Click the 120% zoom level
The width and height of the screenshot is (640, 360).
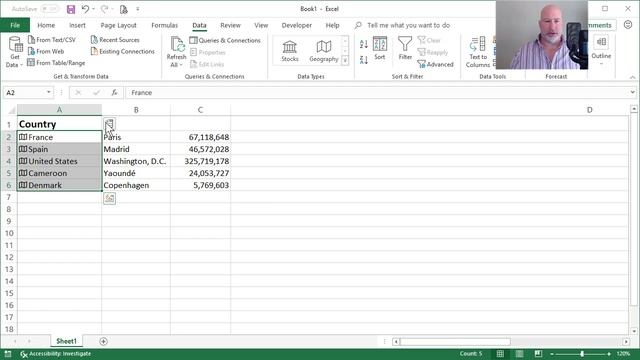[x=623, y=354]
